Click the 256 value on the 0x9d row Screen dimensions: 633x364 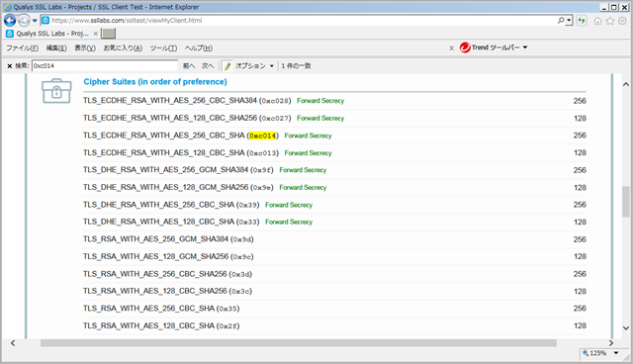[x=580, y=239]
